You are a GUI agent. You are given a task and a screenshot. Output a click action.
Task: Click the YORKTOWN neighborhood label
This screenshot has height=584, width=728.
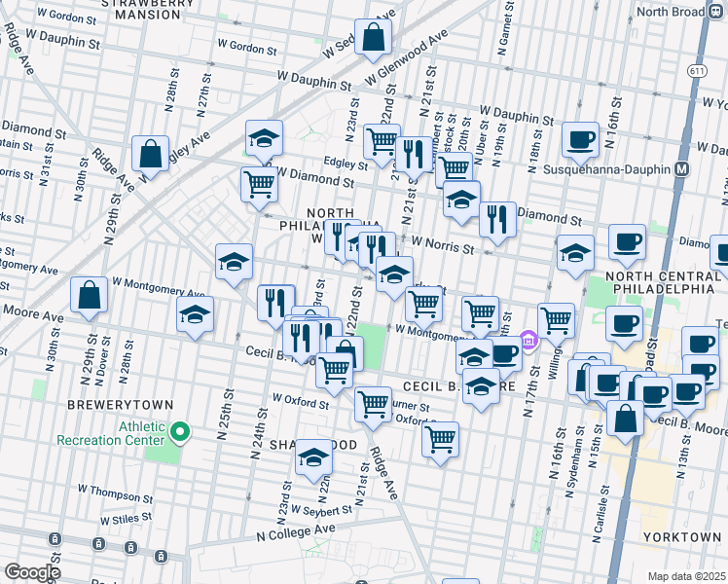tap(682, 537)
